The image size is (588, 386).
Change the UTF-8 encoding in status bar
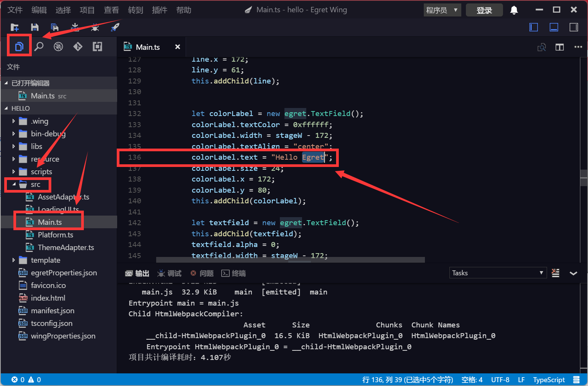(500, 379)
